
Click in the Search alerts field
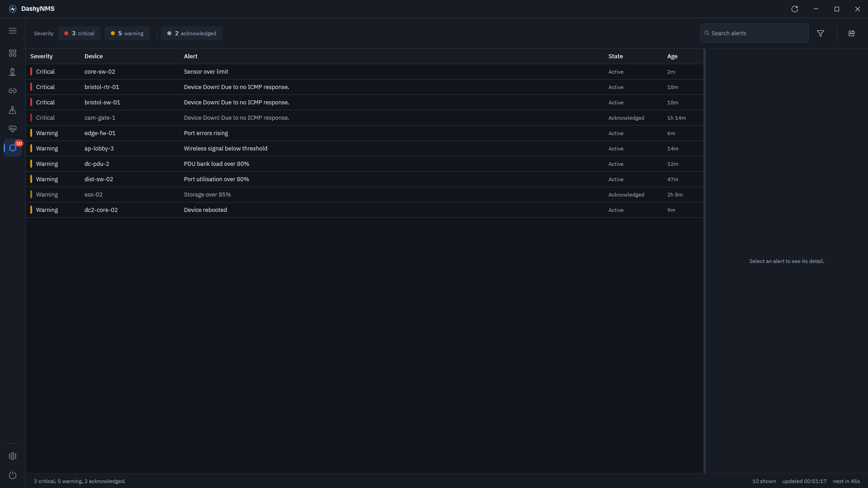(755, 33)
